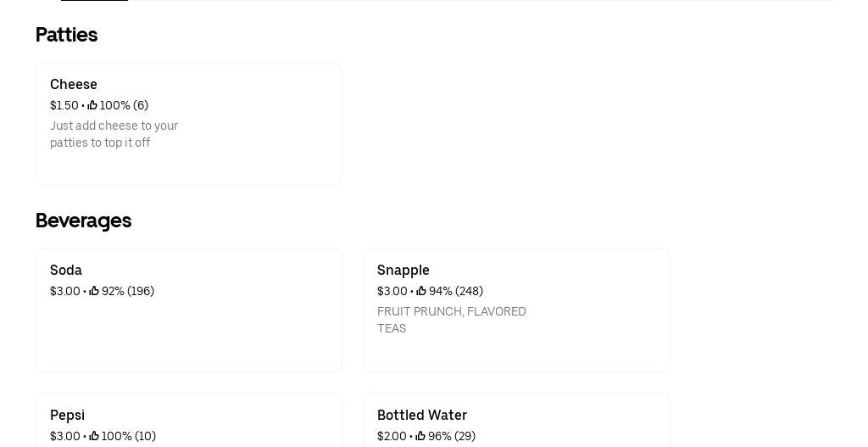The height and width of the screenshot is (447, 868).
Task: Open the Soda menu item title
Action: click(66, 271)
